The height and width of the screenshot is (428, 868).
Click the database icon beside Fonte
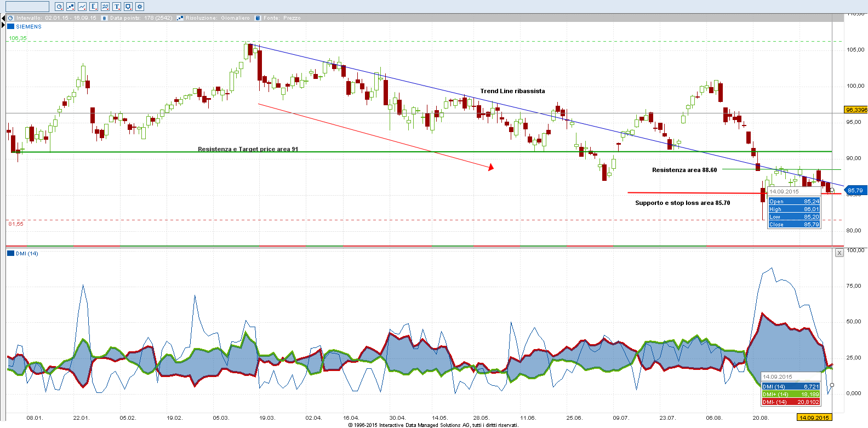[x=258, y=18]
